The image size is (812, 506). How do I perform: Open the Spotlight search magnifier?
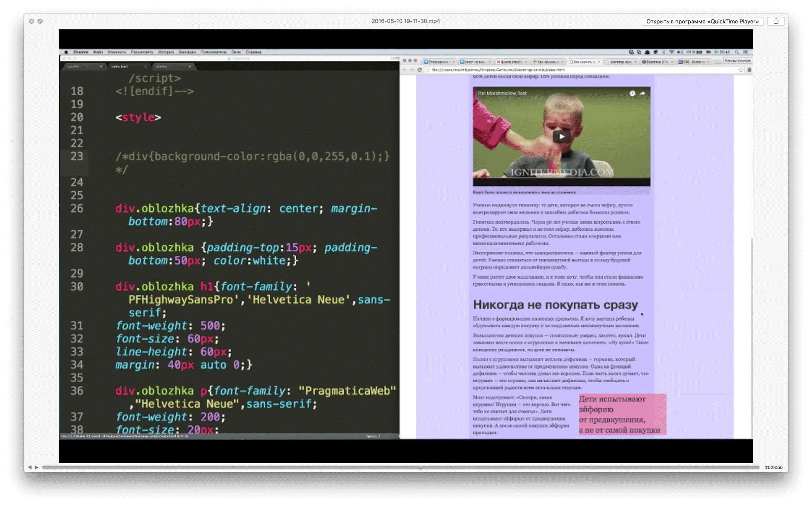[737, 52]
